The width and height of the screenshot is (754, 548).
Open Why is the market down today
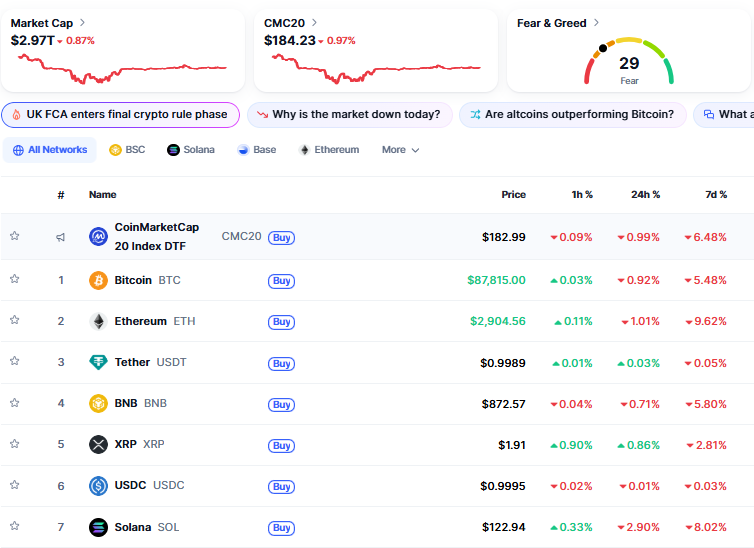coord(350,115)
